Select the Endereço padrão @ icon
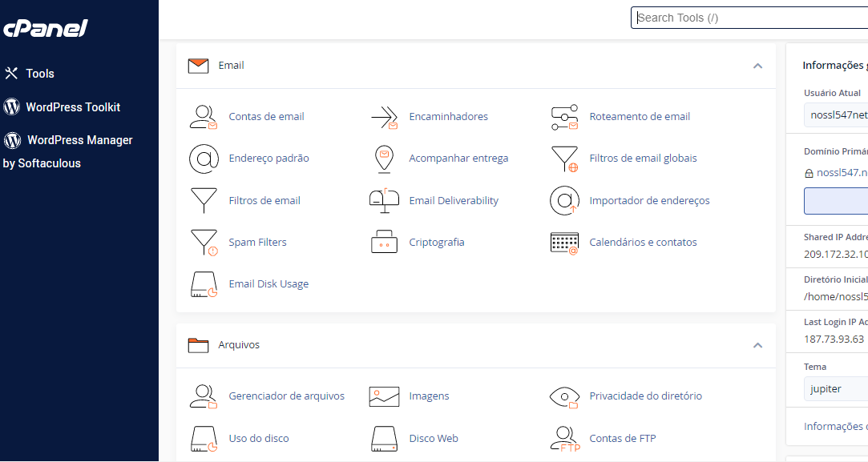The image size is (868, 462). [x=204, y=159]
